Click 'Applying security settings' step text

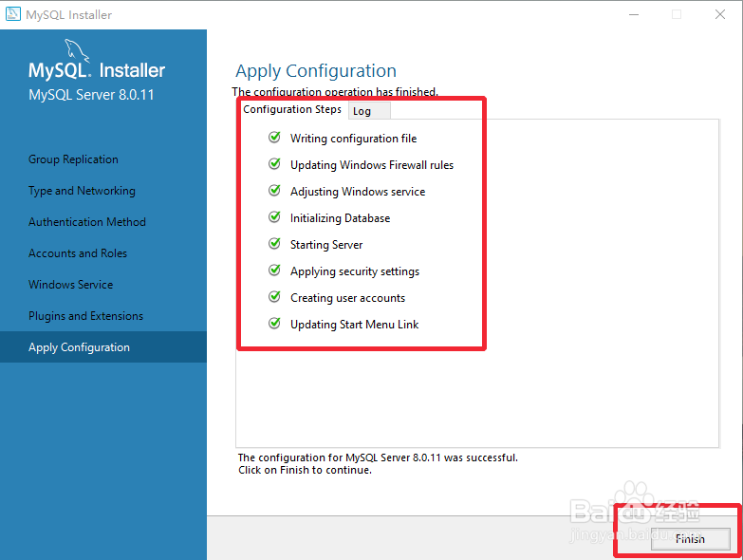click(355, 271)
